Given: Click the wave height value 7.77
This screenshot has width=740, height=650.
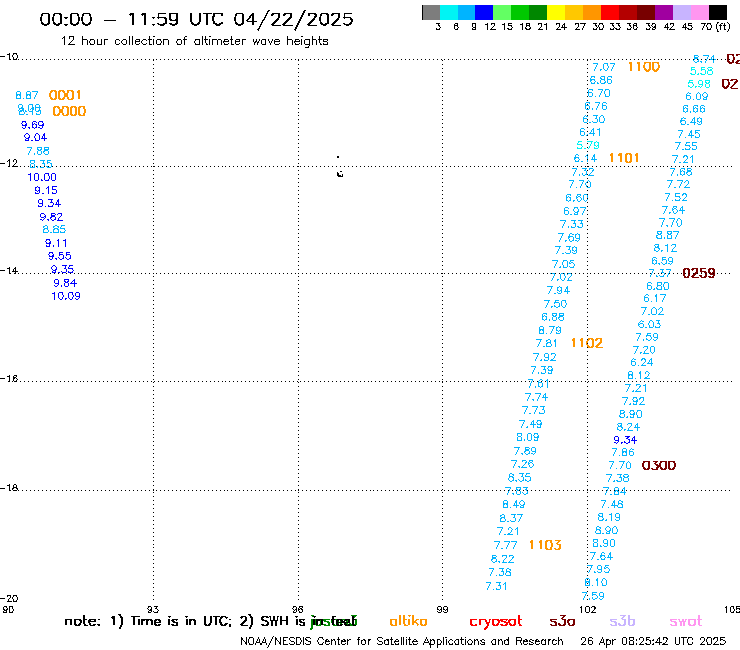Looking at the screenshot, I should pos(505,546).
